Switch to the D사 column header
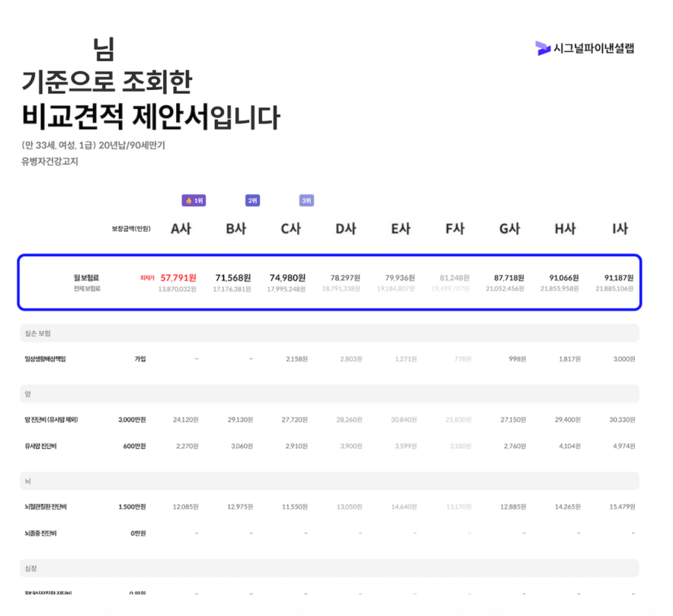Image resolution: width=673 pixels, height=616 pixels. point(346,227)
